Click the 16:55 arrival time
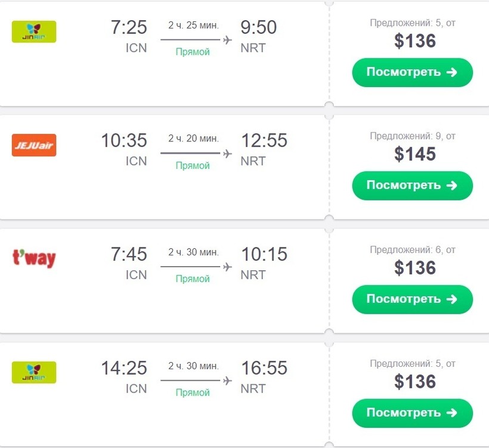The image size is (489, 448). (264, 368)
